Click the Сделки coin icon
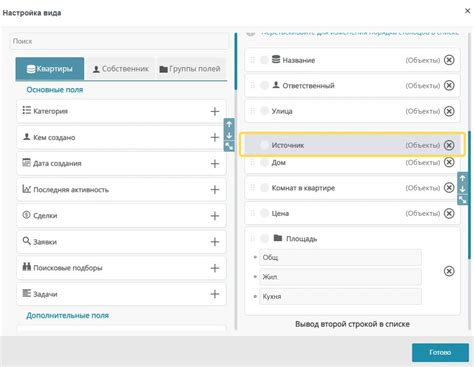This screenshot has width=474, height=367. pos(27,215)
